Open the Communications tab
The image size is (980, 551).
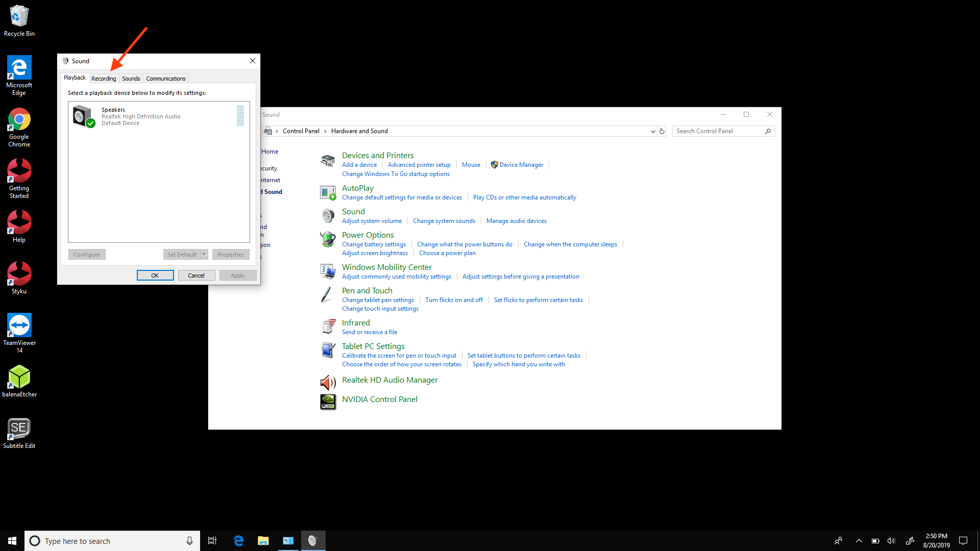coord(165,79)
